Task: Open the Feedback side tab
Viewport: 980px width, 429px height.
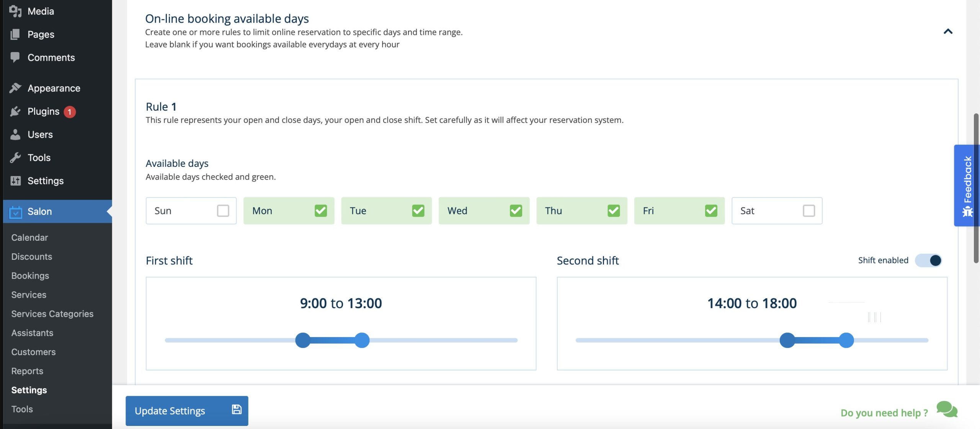Action: click(967, 186)
